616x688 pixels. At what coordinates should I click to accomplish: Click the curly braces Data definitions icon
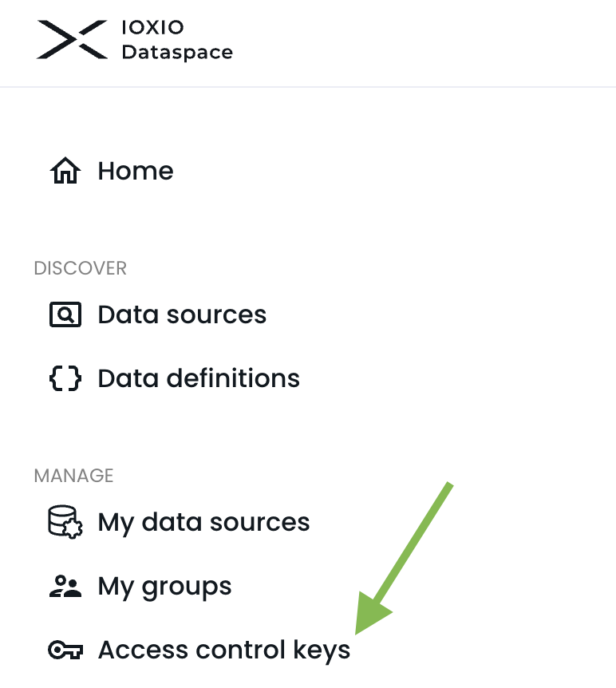(66, 378)
